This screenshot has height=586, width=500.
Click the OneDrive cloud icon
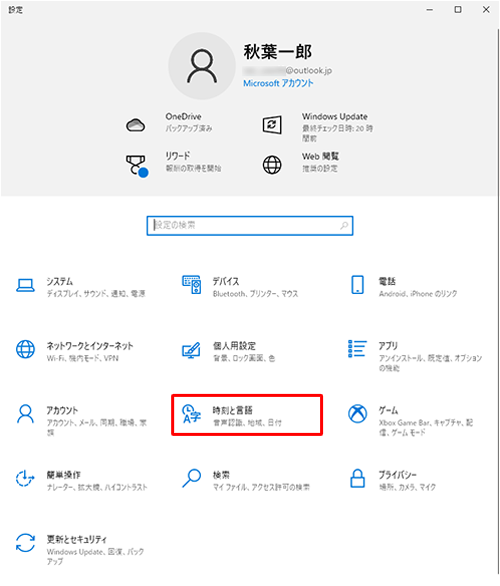click(x=135, y=125)
